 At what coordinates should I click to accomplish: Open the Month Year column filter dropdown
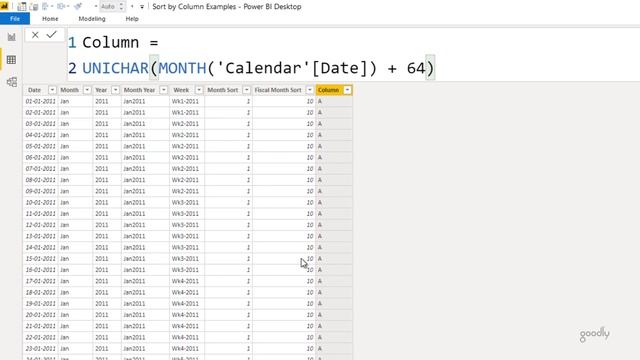click(164, 90)
